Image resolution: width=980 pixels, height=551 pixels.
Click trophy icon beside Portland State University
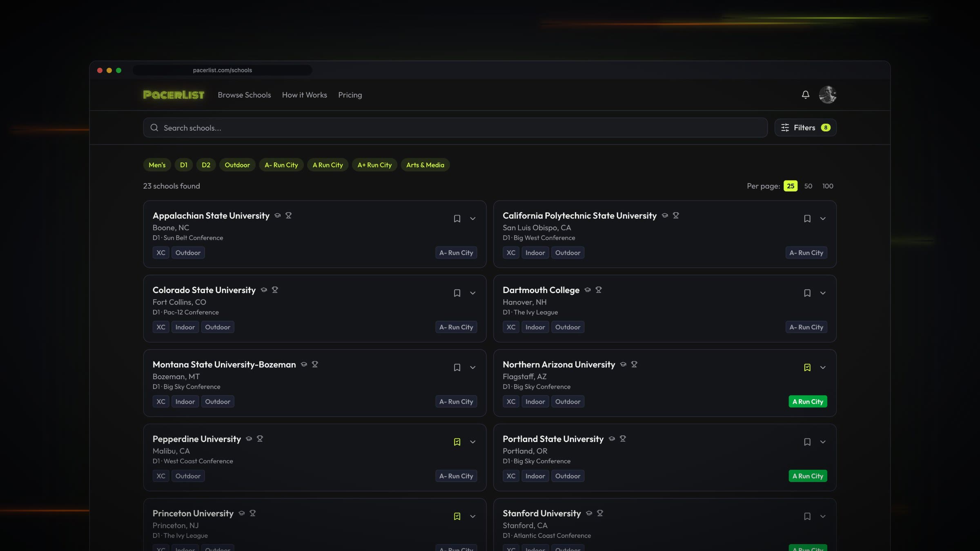click(623, 439)
